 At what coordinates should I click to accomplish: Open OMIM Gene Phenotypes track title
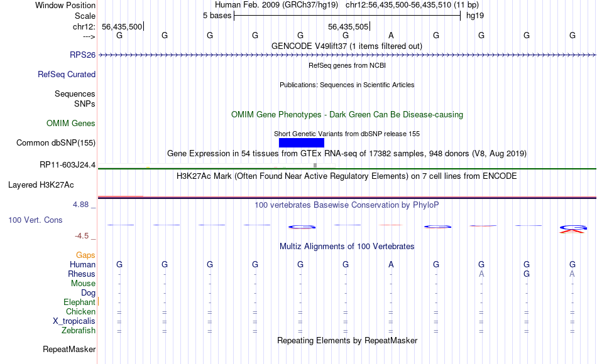tap(347, 114)
